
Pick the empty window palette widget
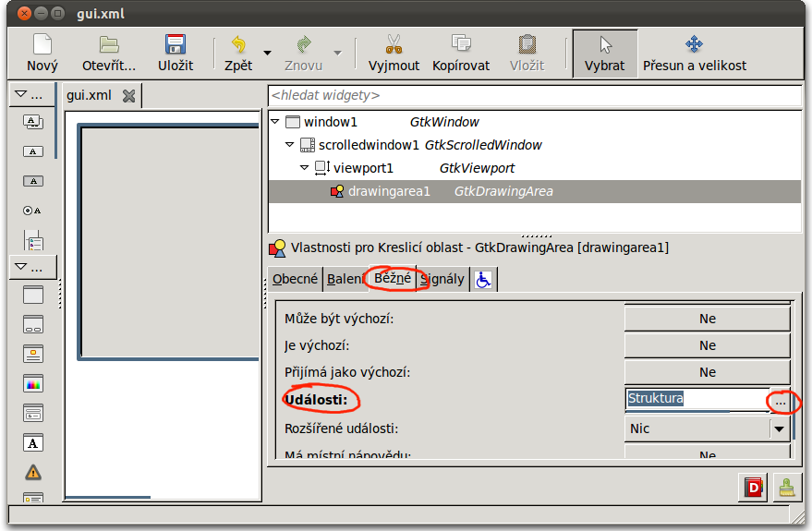[x=32, y=295]
